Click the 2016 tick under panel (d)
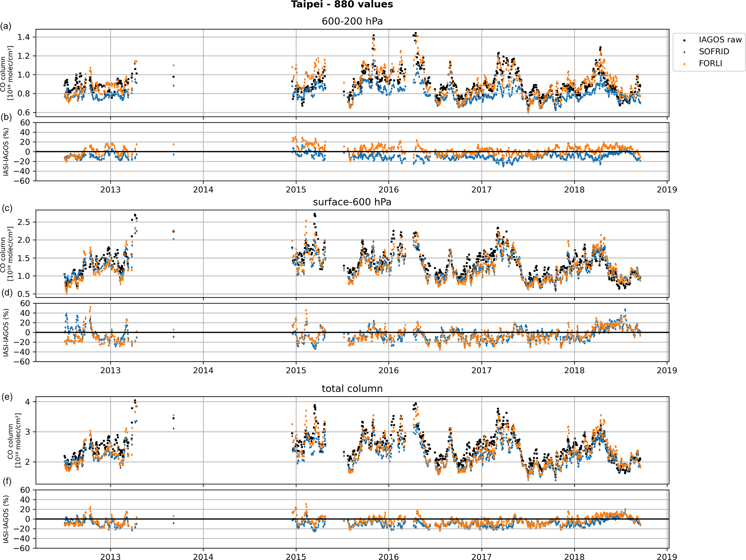 (388, 370)
